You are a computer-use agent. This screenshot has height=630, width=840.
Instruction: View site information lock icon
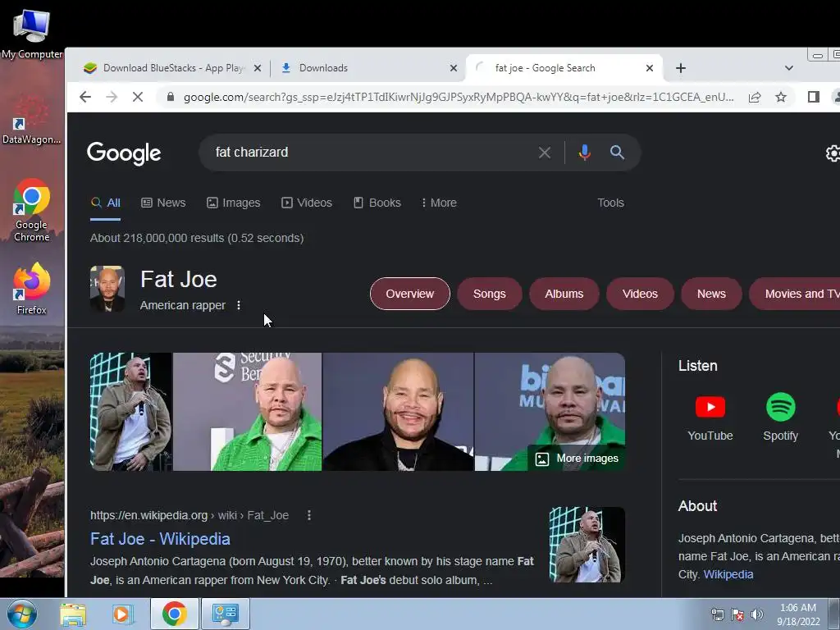(171, 97)
